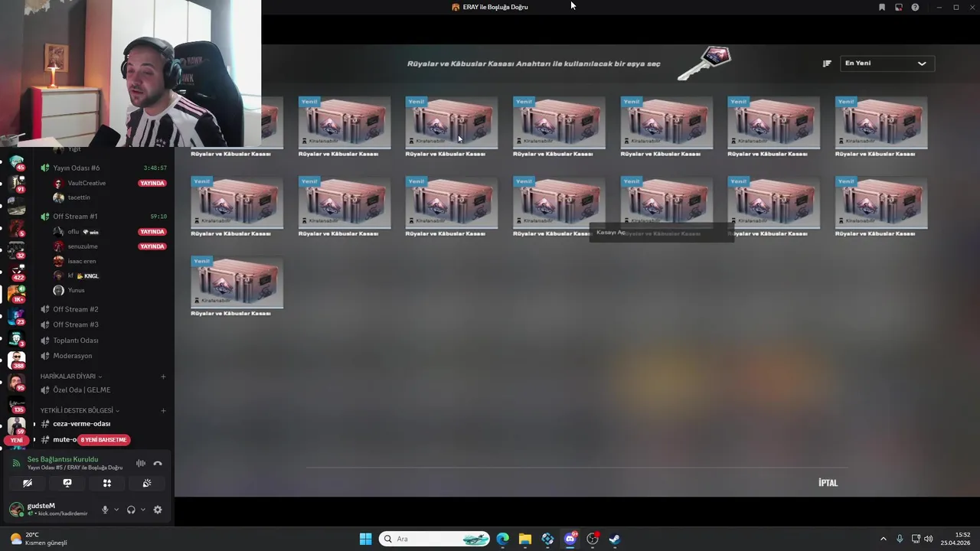The width and height of the screenshot is (980, 551).
Task: Open Steam from the taskbar
Action: [615, 539]
